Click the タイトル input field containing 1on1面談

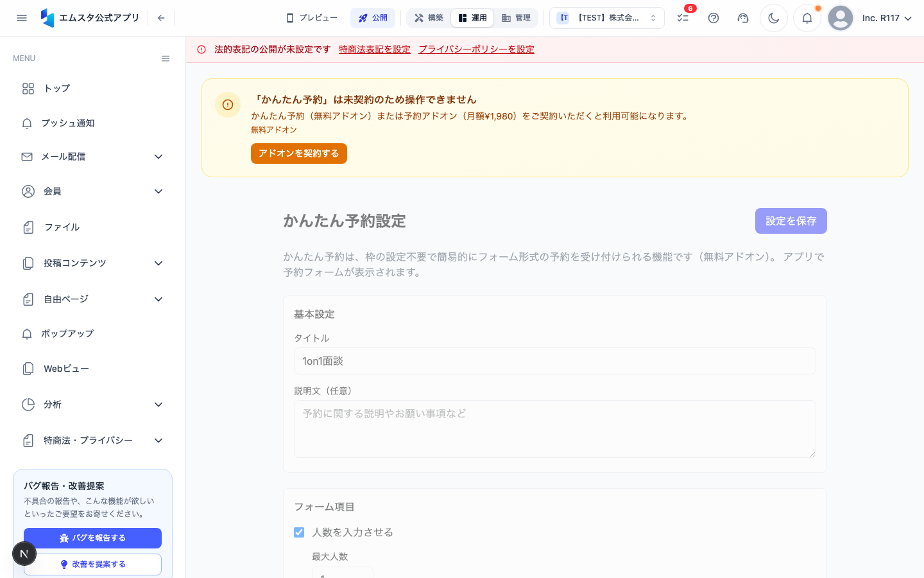[x=555, y=361]
